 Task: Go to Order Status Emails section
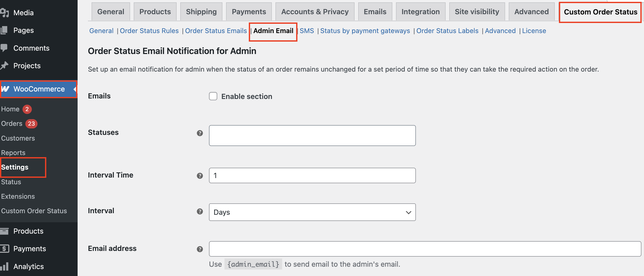tap(216, 31)
